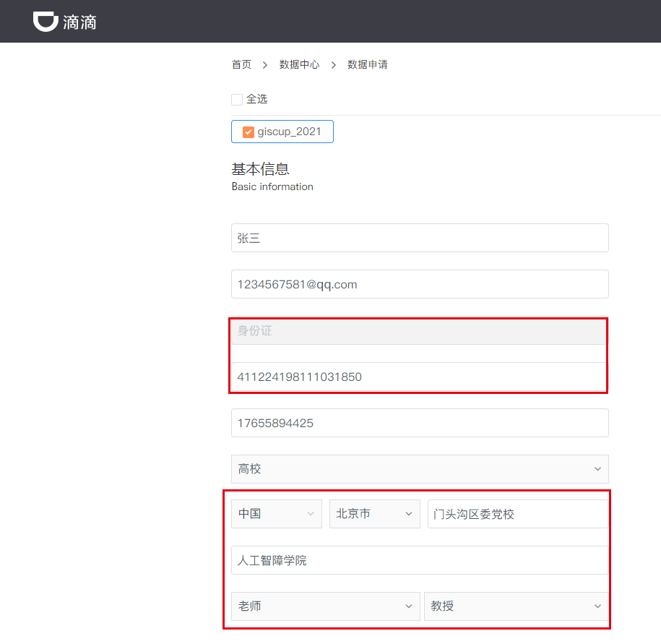The width and height of the screenshot is (661, 644).
Task: Click the department field 人工智障学院
Action: [420, 560]
